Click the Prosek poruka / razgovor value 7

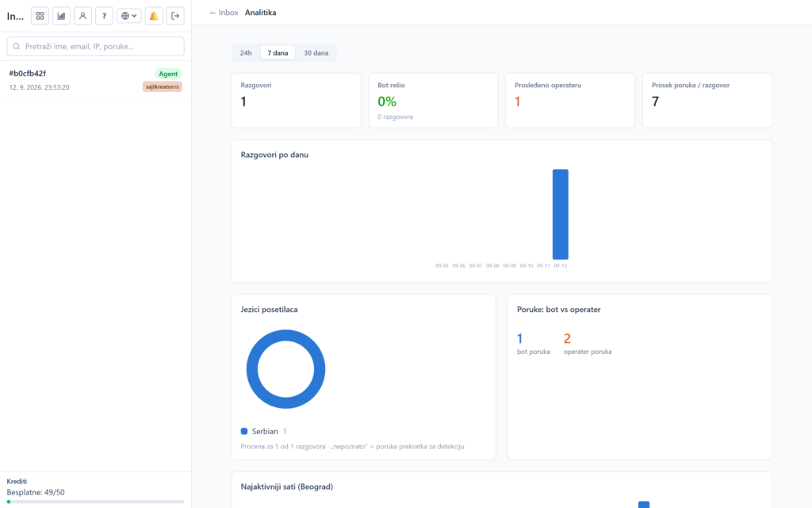point(655,102)
